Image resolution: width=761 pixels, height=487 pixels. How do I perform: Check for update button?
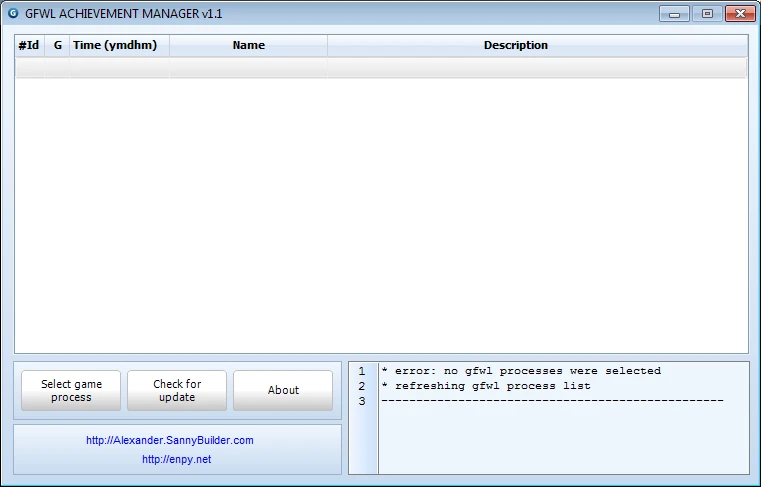177,390
